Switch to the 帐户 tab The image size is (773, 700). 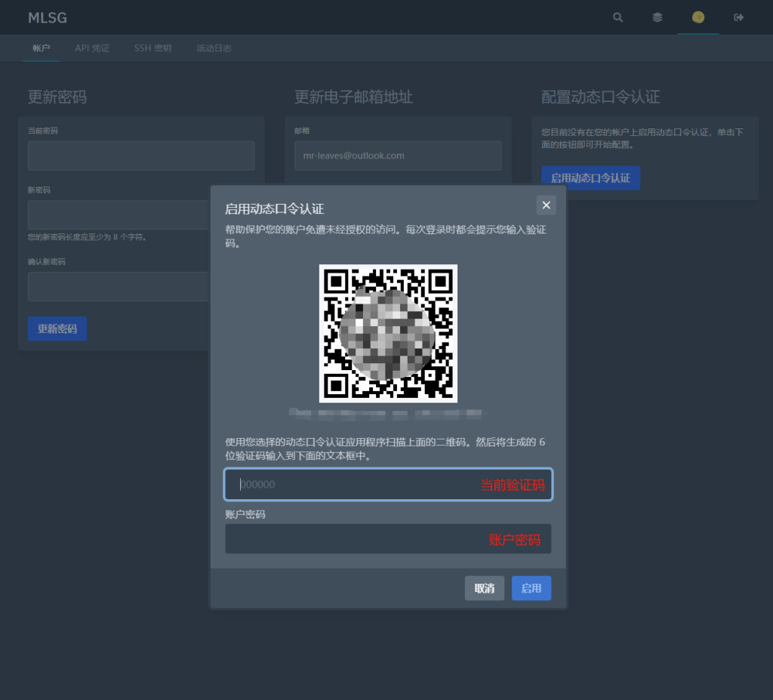pos(42,48)
